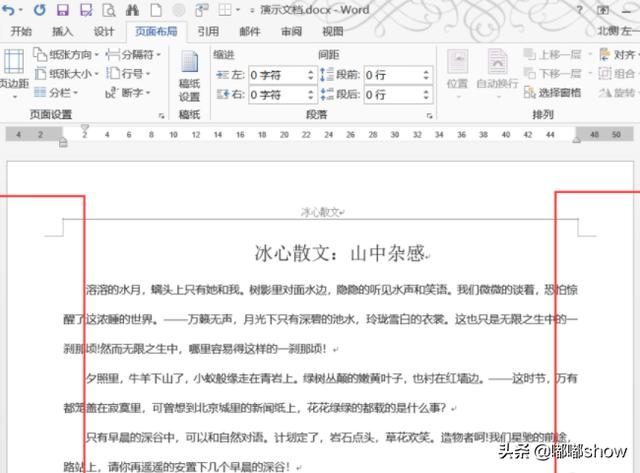Click the paragraph line starting 溶溶的水月
The image size is (640, 473).
332,290
